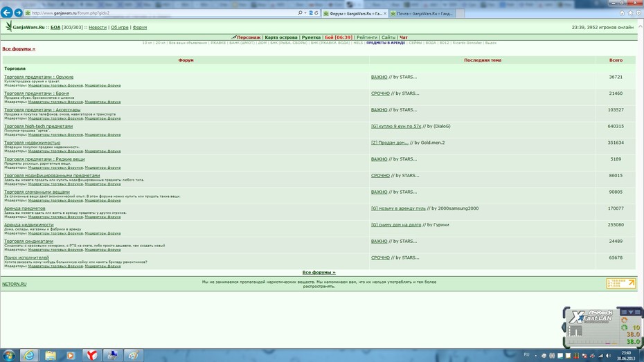The height and width of the screenshot is (362, 644).
Task: Open the БОА character link
Action: click(55, 28)
